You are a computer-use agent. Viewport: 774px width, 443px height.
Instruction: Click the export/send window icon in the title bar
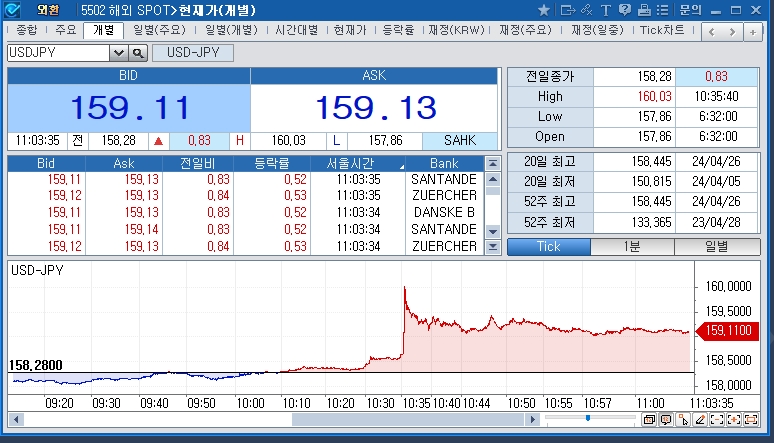568,10
